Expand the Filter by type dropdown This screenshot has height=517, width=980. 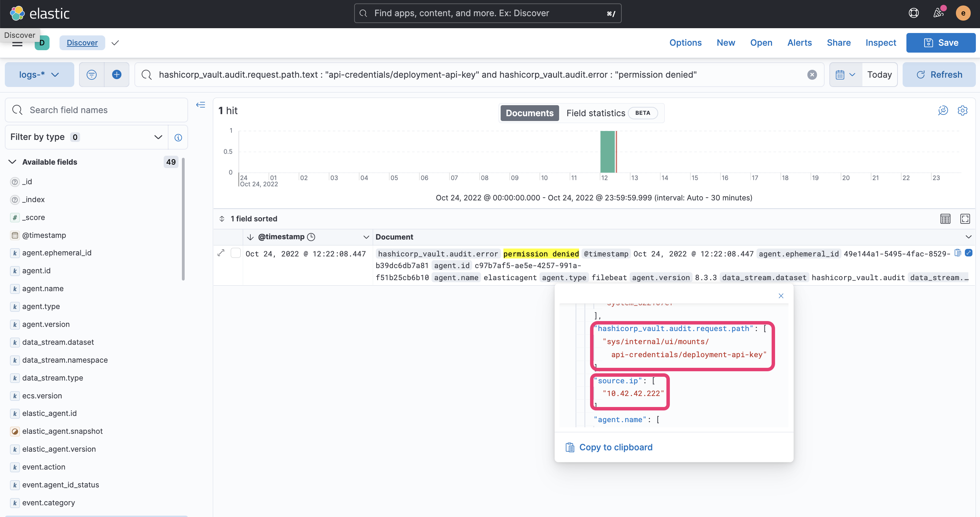tap(158, 137)
